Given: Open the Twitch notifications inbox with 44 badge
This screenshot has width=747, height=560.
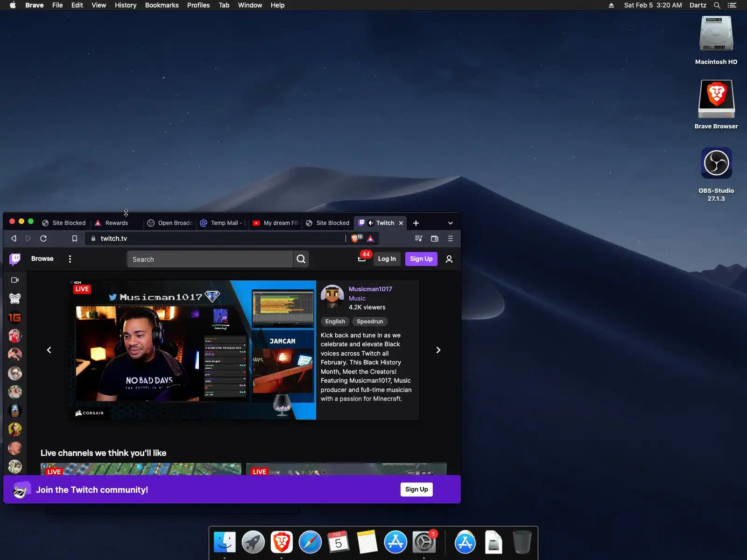Looking at the screenshot, I should pos(362,259).
